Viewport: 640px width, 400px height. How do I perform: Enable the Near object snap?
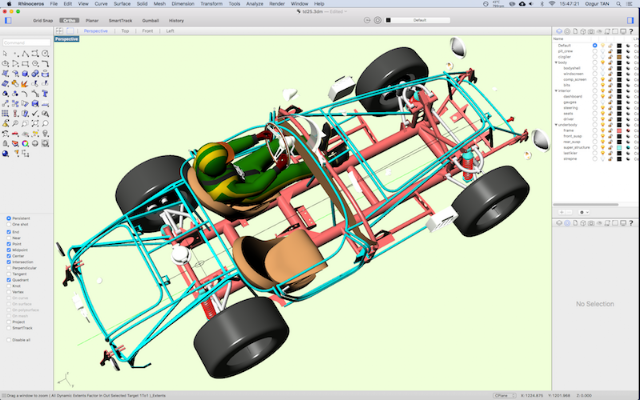coord(9,238)
